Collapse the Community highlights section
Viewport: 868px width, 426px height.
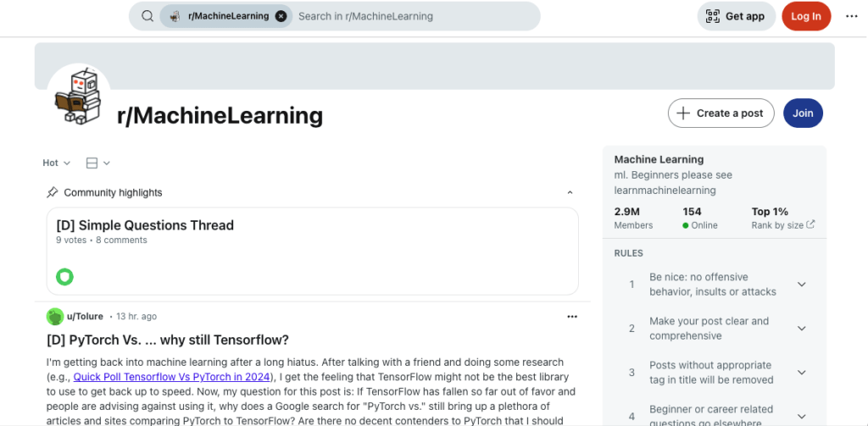[570, 192]
